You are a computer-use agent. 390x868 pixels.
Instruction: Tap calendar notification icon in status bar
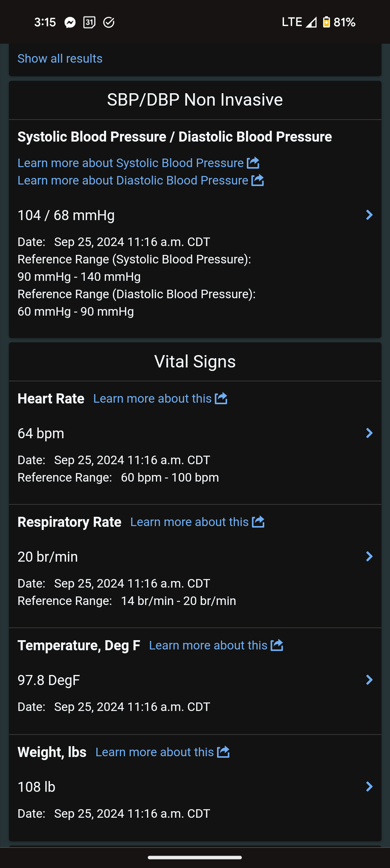tap(89, 22)
